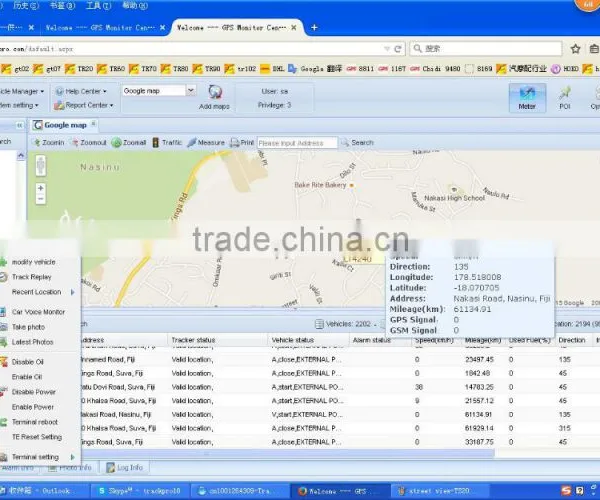Click the Please Input Address field
The height and width of the screenshot is (500, 600).
pyautogui.click(x=297, y=143)
